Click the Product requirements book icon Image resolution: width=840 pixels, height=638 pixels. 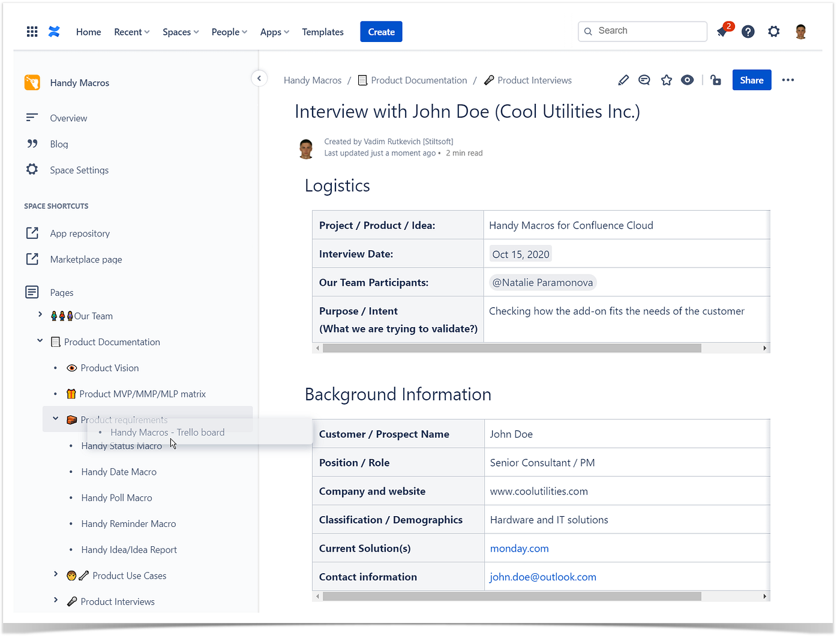pyautogui.click(x=72, y=420)
